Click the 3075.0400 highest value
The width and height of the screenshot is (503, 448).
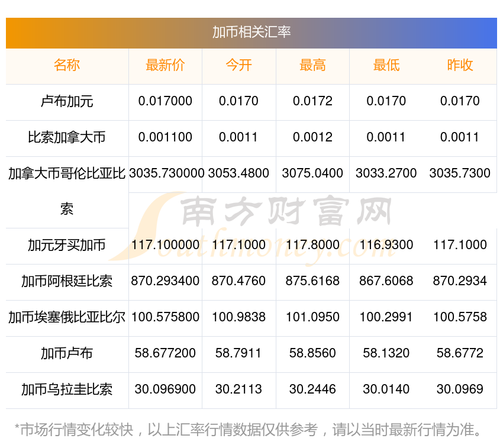pos(312,173)
